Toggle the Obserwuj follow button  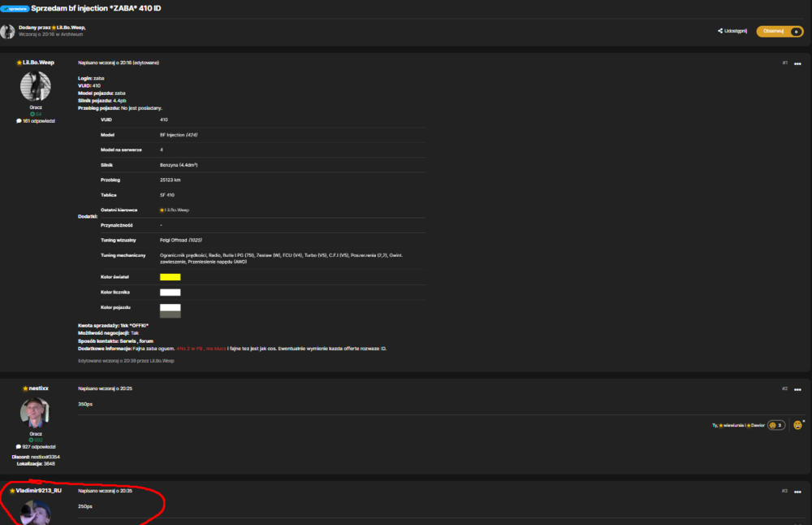pos(780,32)
